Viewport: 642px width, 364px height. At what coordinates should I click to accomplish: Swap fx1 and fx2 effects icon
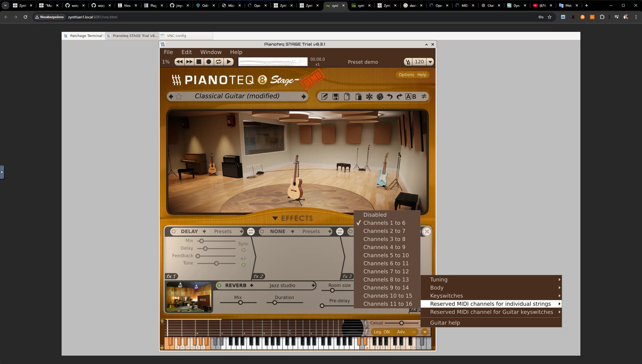251,231
